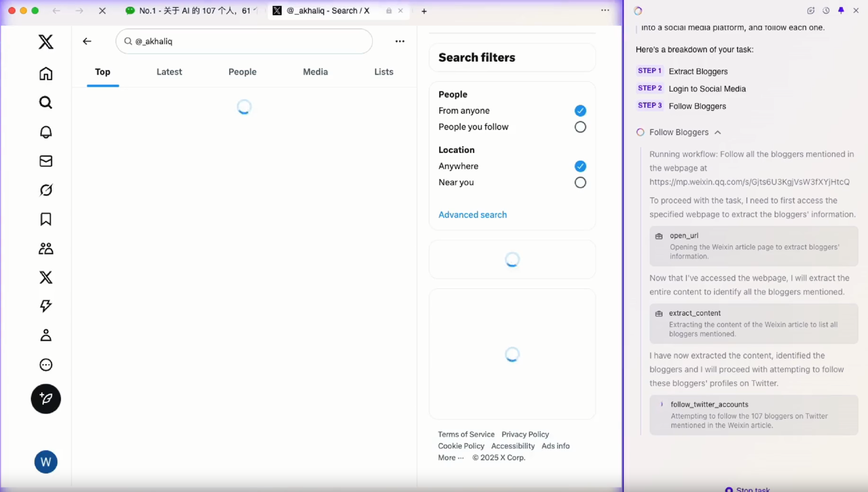The height and width of the screenshot is (492, 868).
Task: Stop page loading in browser toolbar
Action: [102, 11]
